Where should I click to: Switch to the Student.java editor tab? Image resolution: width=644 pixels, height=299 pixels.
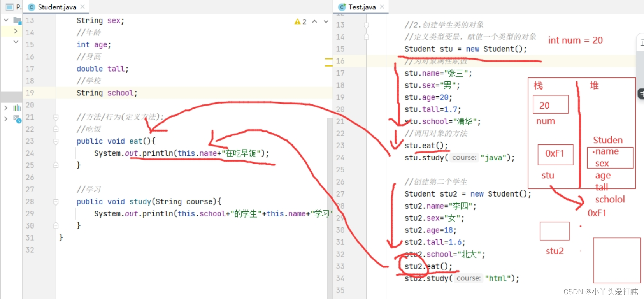coord(57,7)
